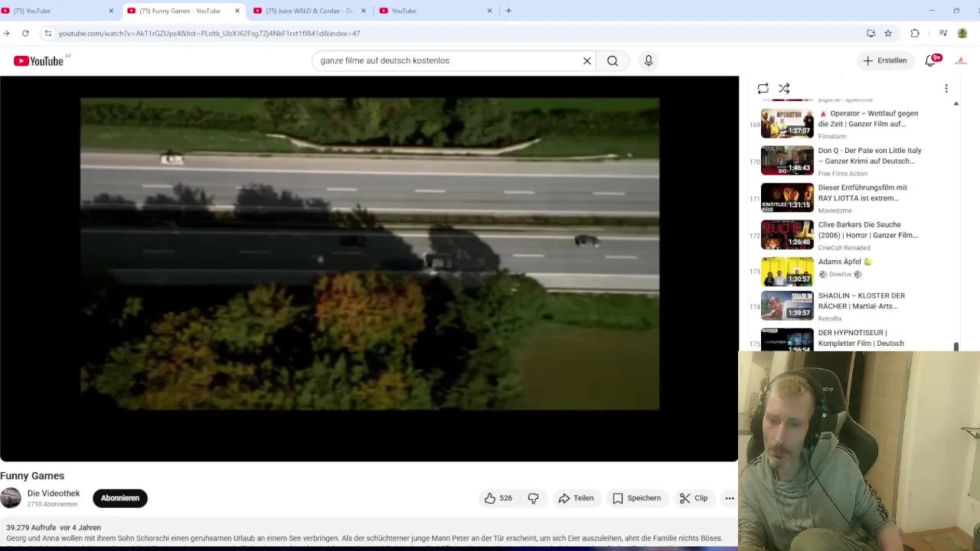The width and height of the screenshot is (980, 551).
Task: Open Die Videothek channel avatar
Action: [x=11, y=498]
